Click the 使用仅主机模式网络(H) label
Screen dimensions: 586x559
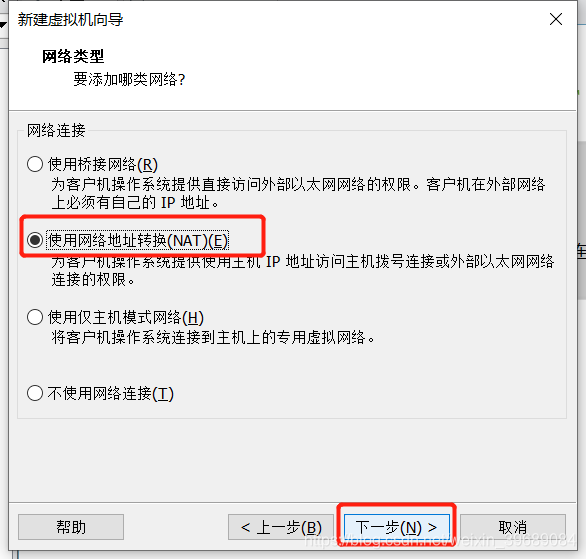tap(126, 317)
